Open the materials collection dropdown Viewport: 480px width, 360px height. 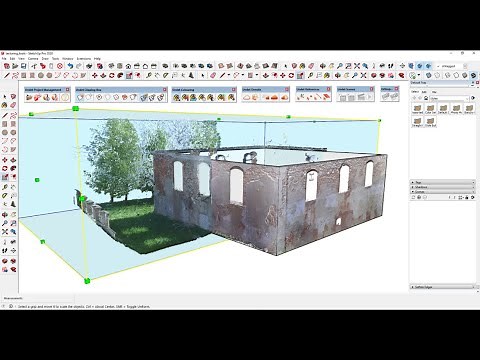[x=449, y=98]
